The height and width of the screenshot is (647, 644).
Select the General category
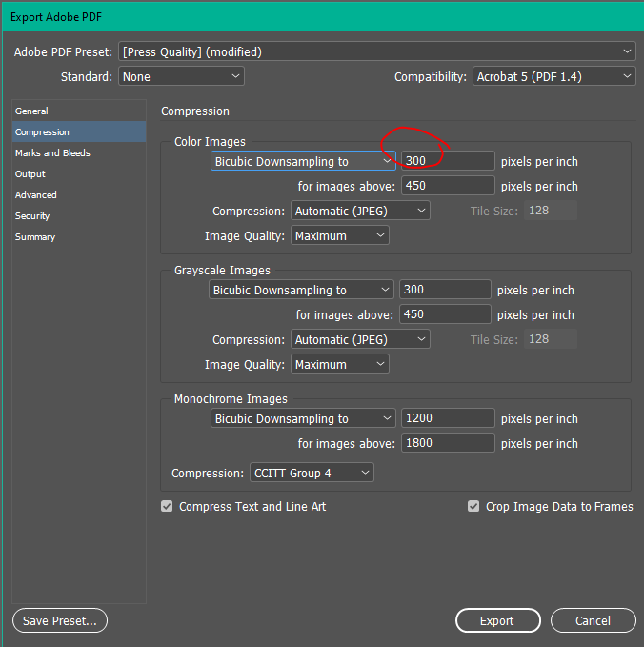coord(31,111)
